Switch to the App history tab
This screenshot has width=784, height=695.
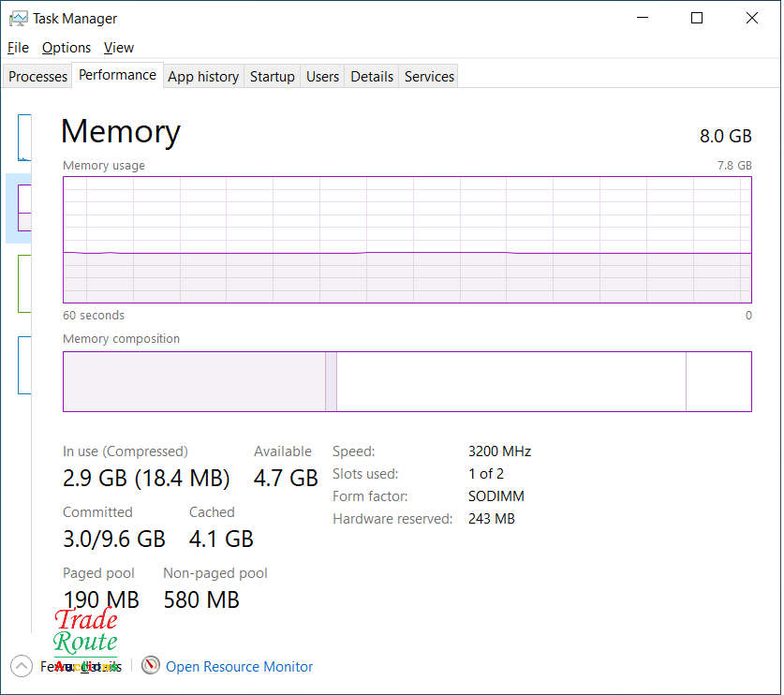pyautogui.click(x=203, y=77)
